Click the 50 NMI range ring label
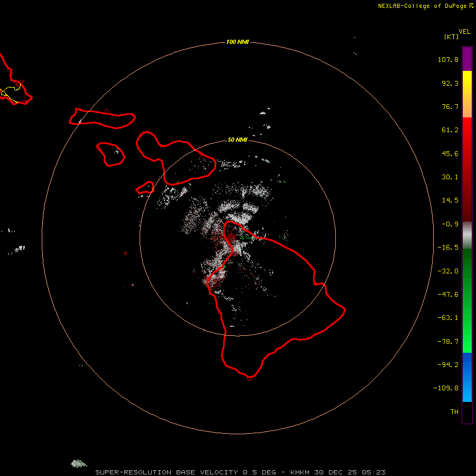This screenshot has height=476, width=476. coord(237,140)
